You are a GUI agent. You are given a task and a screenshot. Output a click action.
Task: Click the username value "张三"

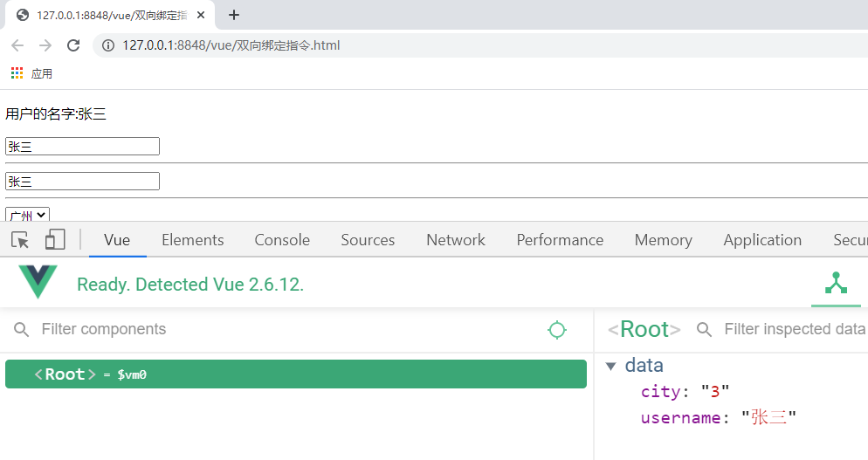(x=769, y=417)
